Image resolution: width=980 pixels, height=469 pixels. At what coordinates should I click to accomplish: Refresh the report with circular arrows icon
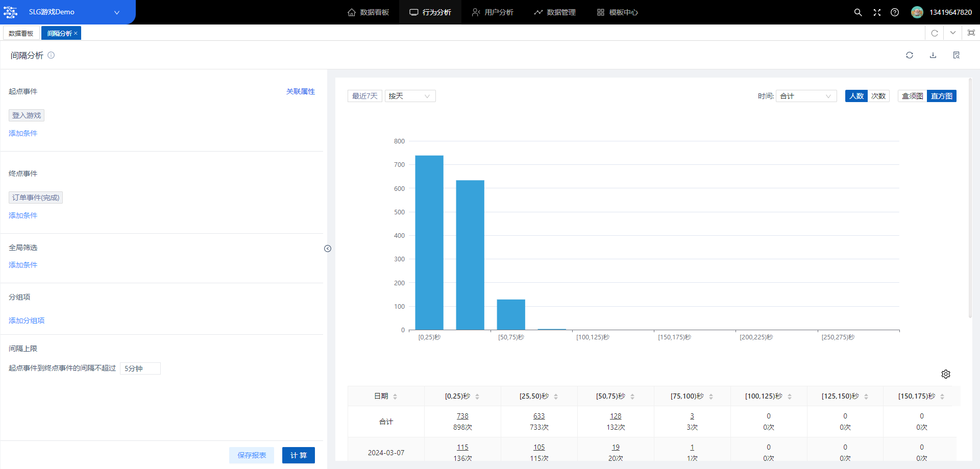(x=910, y=55)
